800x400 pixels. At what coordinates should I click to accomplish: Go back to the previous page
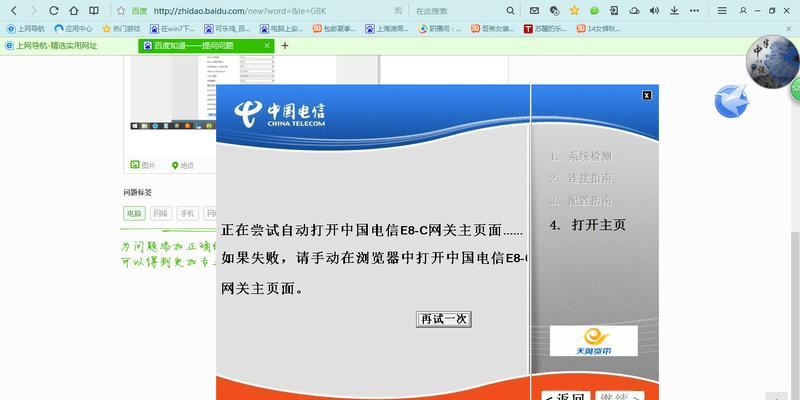pos(14,11)
